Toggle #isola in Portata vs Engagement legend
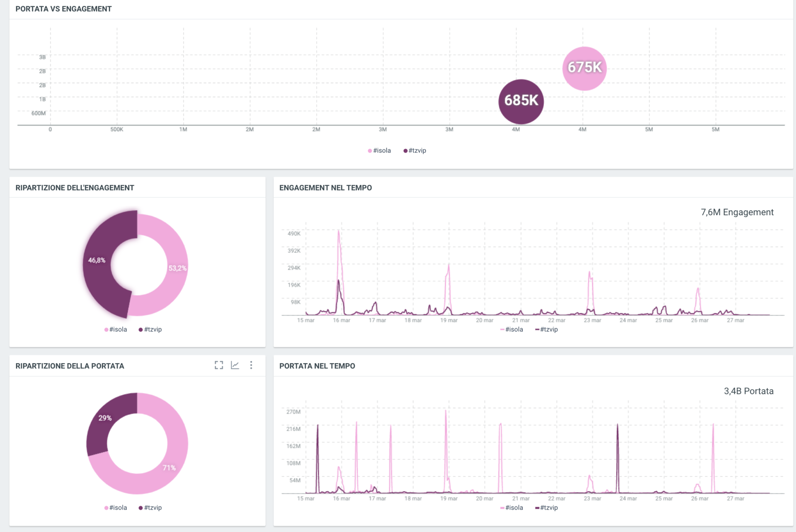The image size is (796, 532). click(x=379, y=151)
